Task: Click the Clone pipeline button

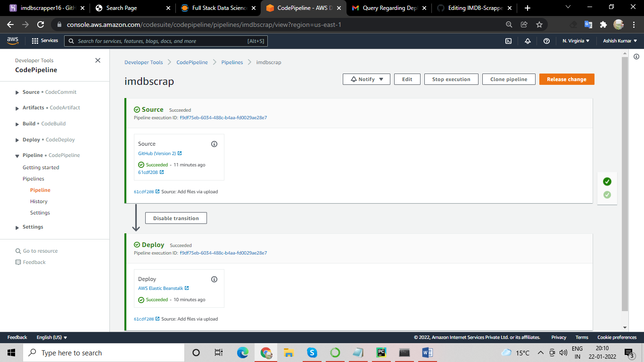Action: 509,79
